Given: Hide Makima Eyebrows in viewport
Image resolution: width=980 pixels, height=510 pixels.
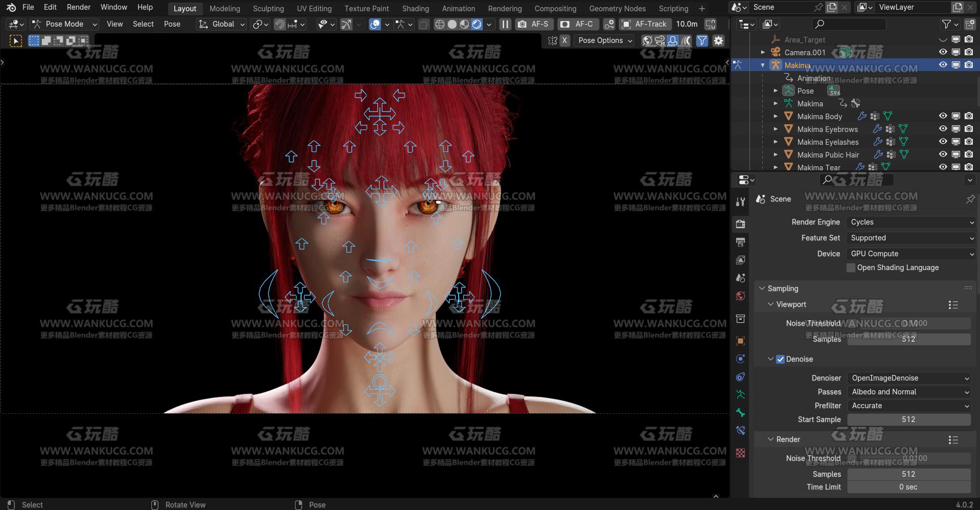Looking at the screenshot, I should pyautogui.click(x=943, y=129).
